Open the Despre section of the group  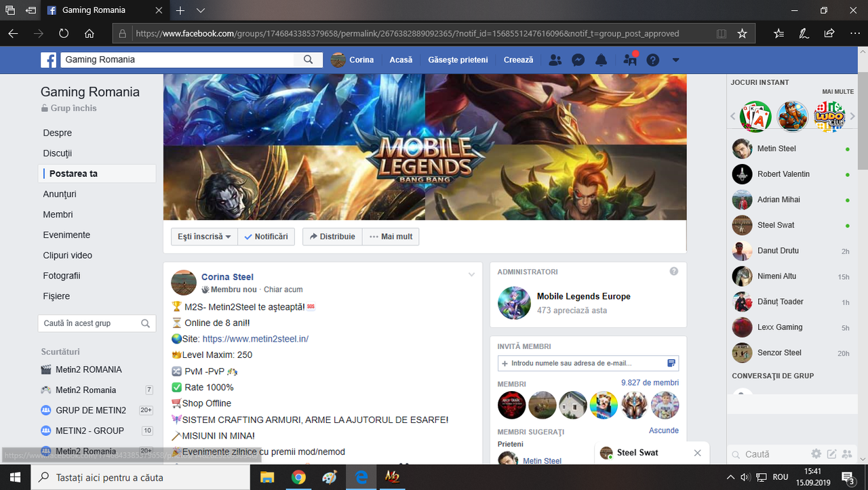point(58,133)
